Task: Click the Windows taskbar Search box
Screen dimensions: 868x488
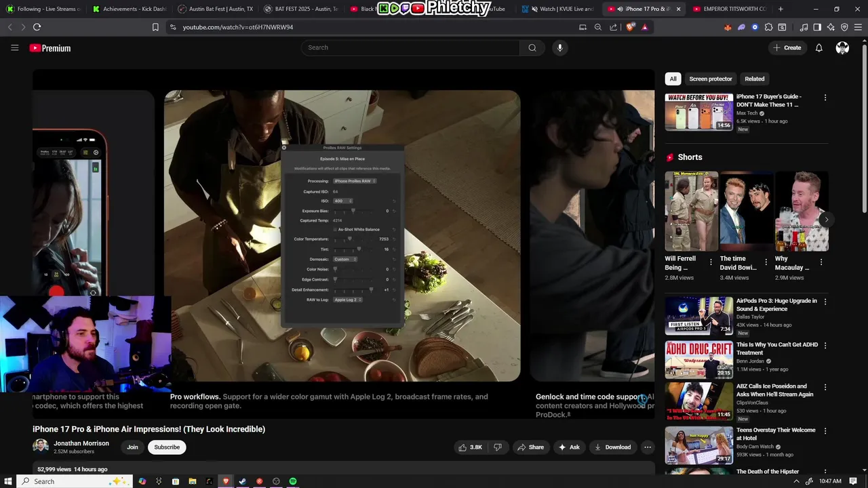Action: pyautogui.click(x=73, y=481)
